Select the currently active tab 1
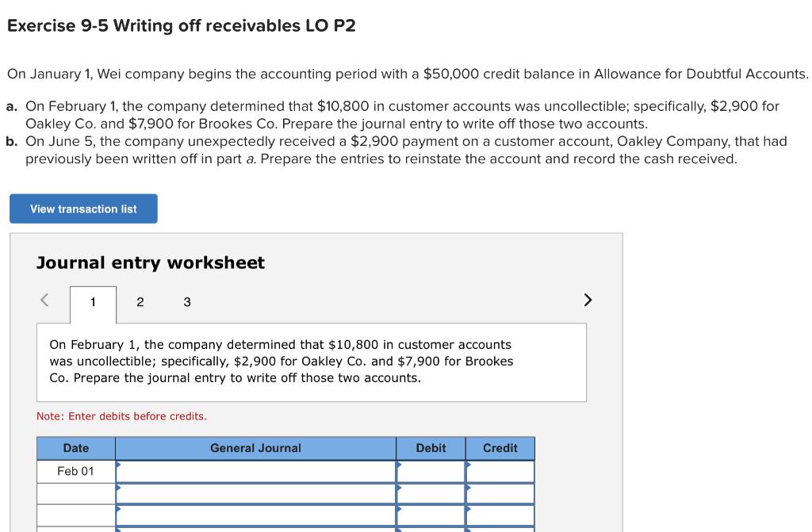The image size is (812, 532). pyautogui.click(x=93, y=301)
